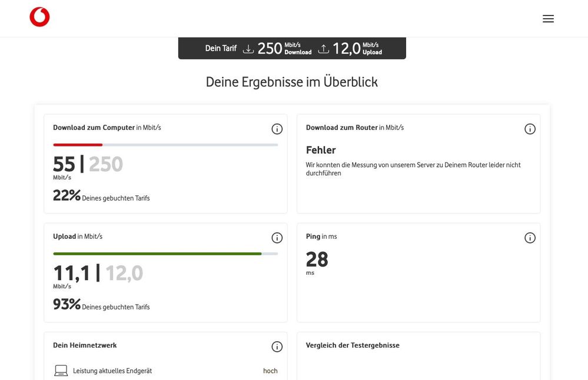The width and height of the screenshot is (588, 380).
Task: Open info for Dein Heimnetzwerk
Action: click(277, 346)
